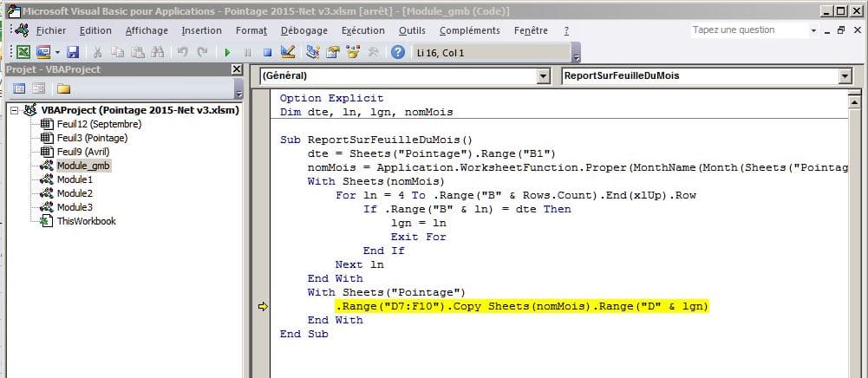
Task: Open the Properties Window icon
Action: coord(332,52)
